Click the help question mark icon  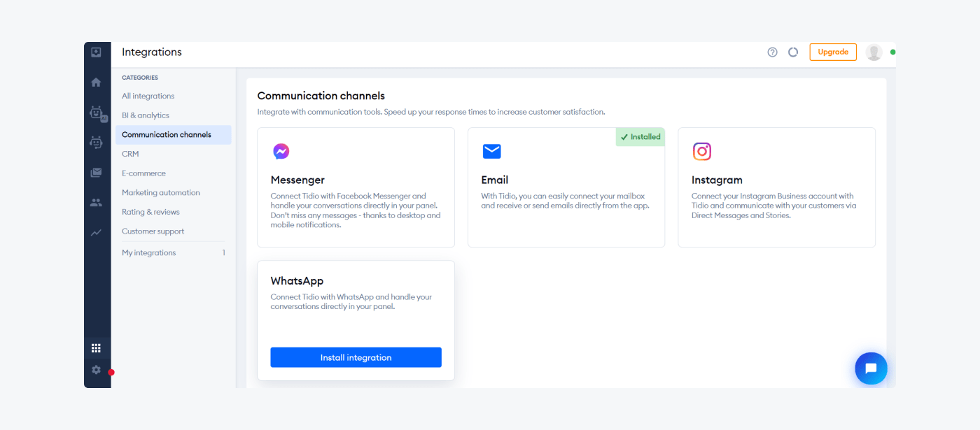click(x=772, y=52)
